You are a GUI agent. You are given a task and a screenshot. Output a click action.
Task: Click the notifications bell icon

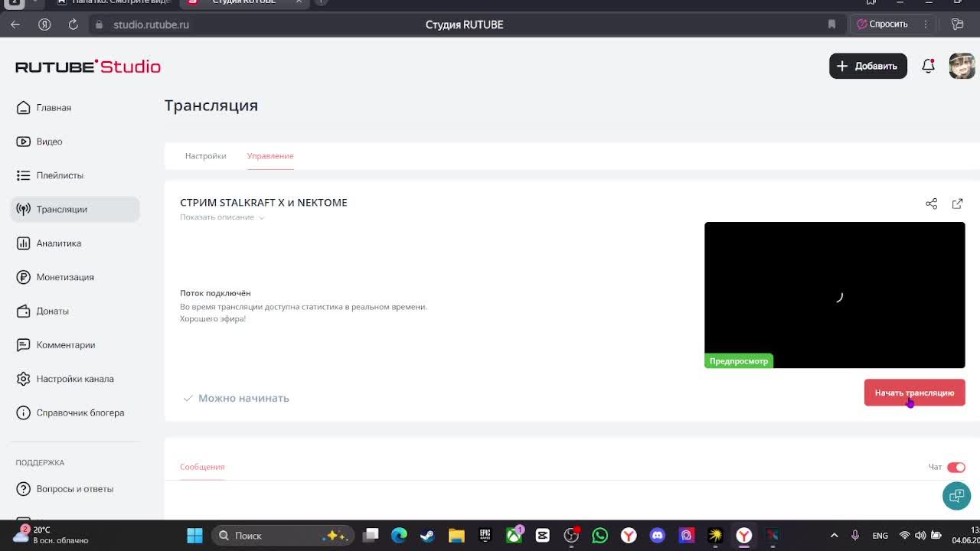pyautogui.click(x=928, y=66)
